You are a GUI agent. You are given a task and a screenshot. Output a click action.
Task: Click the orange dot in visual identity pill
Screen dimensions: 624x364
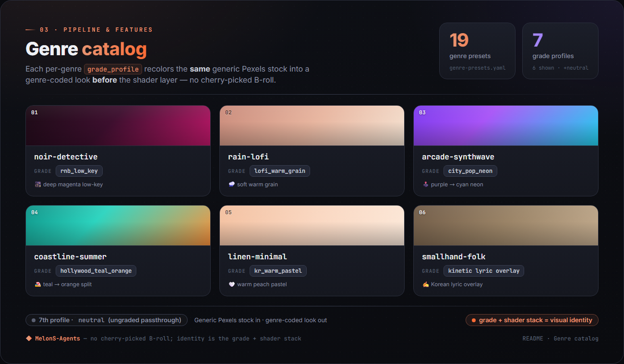(x=474, y=320)
